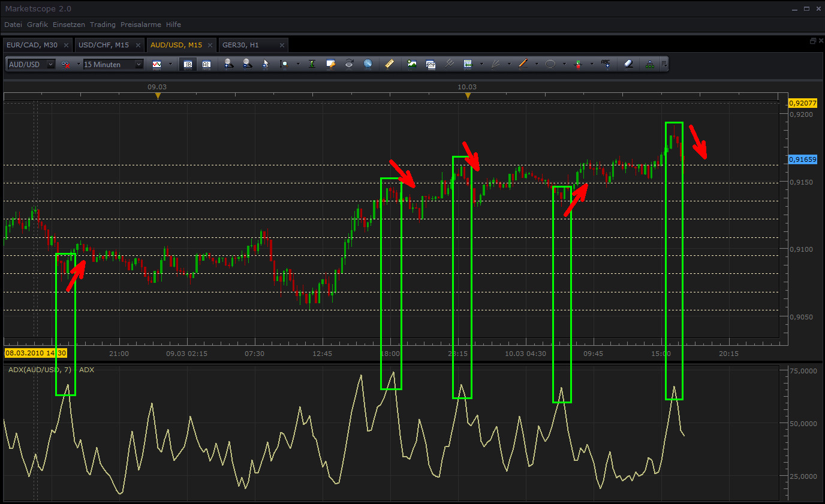Open the Preisalarme menu
Viewport: 825px width, 504px height.
[x=140, y=25]
